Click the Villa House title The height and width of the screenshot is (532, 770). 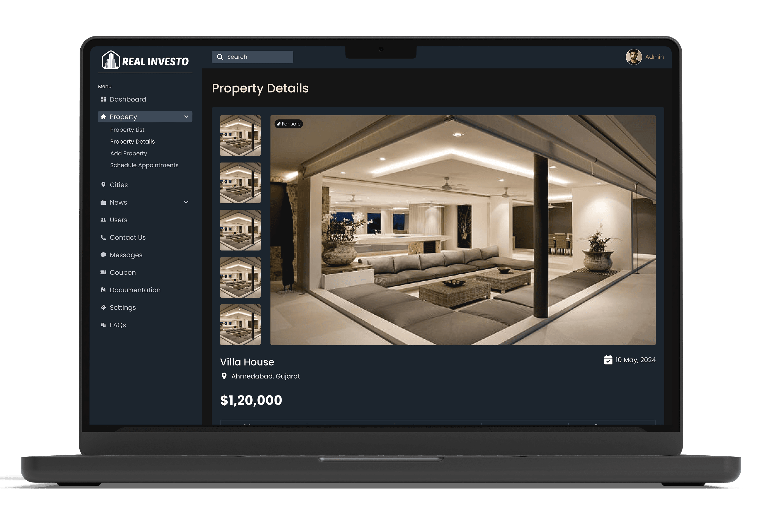click(247, 362)
